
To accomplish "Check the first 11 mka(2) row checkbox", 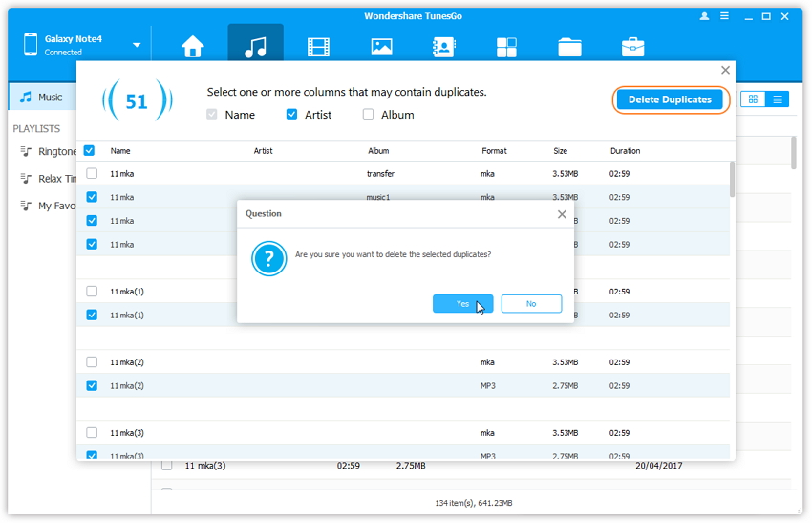I will click(92, 362).
